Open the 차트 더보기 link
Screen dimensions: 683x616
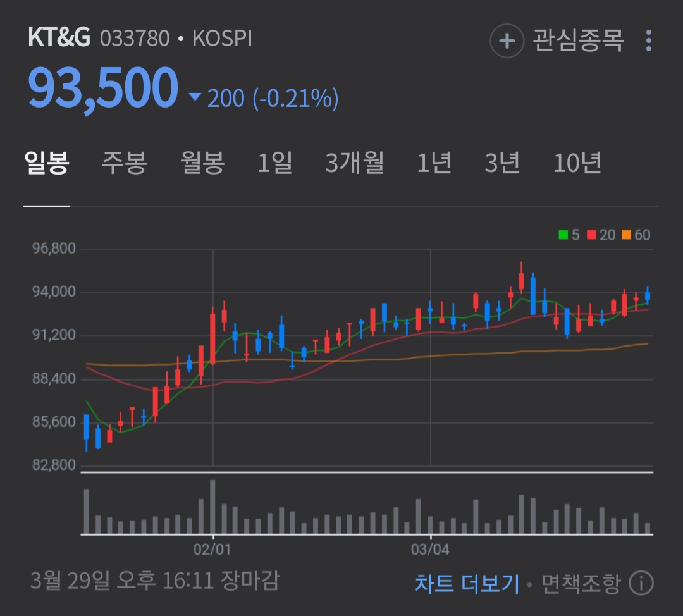[x=467, y=583]
